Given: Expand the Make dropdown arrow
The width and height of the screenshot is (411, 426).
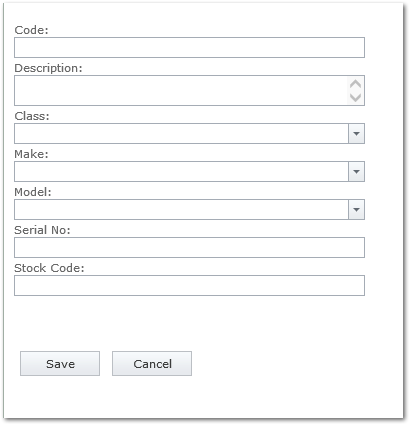Looking at the screenshot, I should [356, 171].
